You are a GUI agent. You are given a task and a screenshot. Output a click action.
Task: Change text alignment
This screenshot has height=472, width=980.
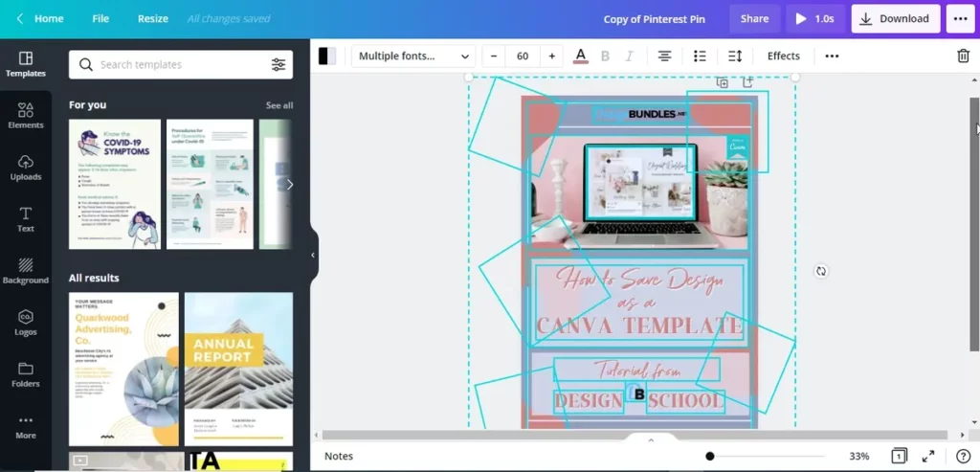(x=664, y=56)
